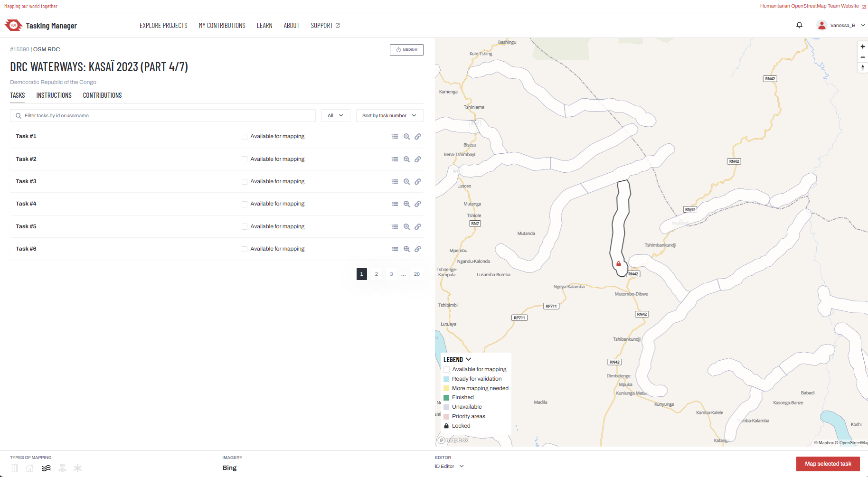
Task: Open Task #5 history list icon
Action: pyautogui.click(x=395, y=227)
